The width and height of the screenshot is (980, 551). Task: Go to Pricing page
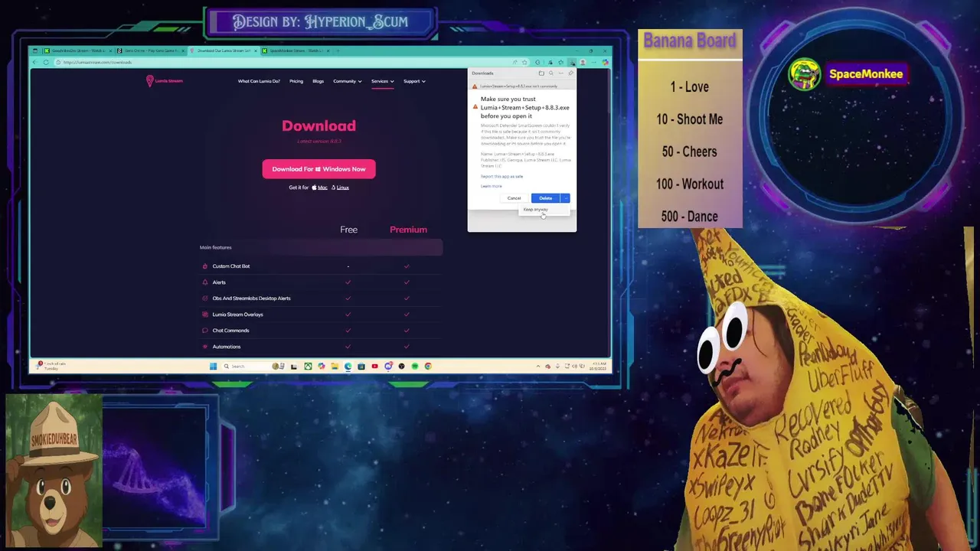(x=296, y=81)
